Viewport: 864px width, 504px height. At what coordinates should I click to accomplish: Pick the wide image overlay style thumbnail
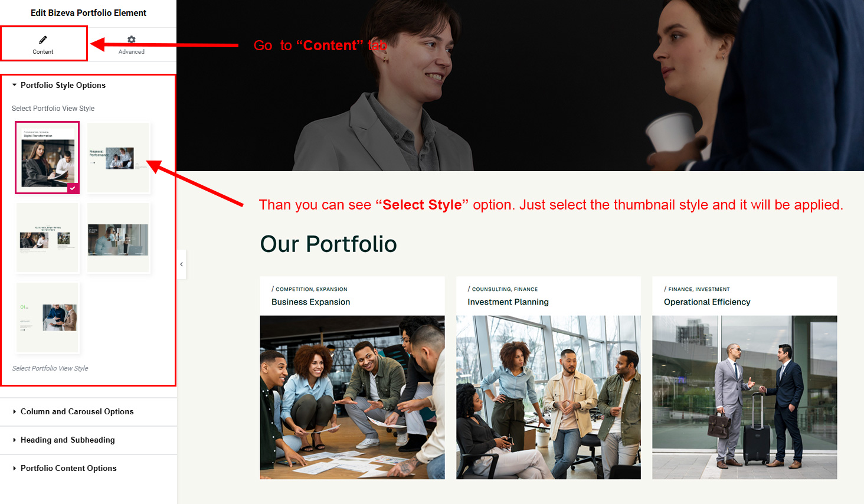pyautogui.click(x=119, y=238)
